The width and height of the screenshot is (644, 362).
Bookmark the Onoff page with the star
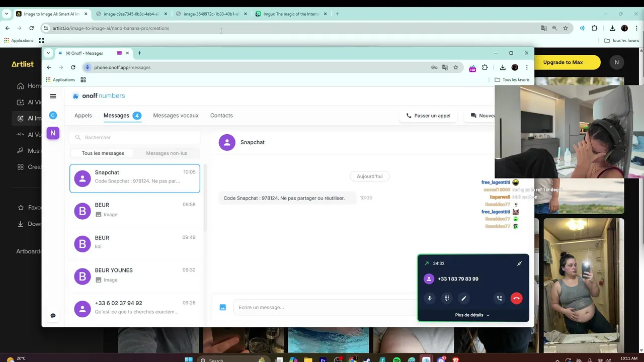coord(456,67)
